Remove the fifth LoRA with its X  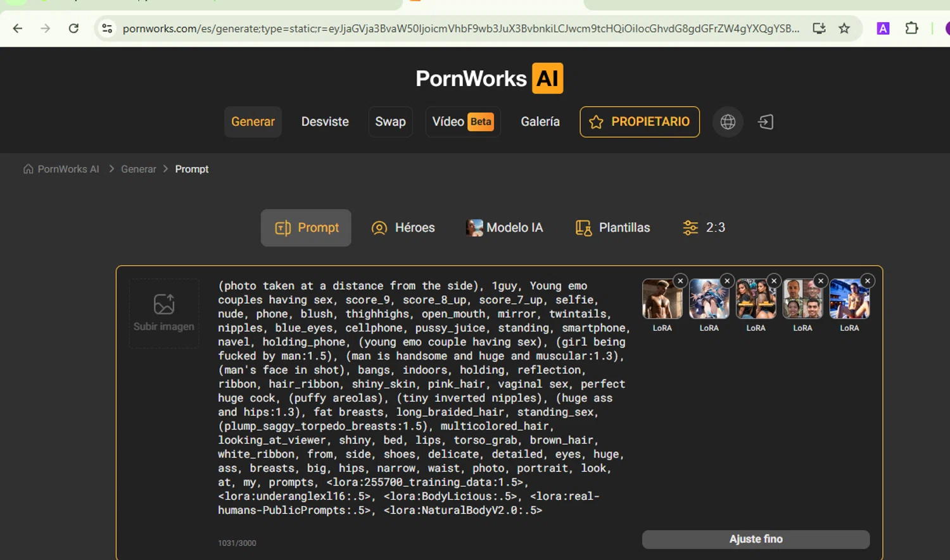868,281
